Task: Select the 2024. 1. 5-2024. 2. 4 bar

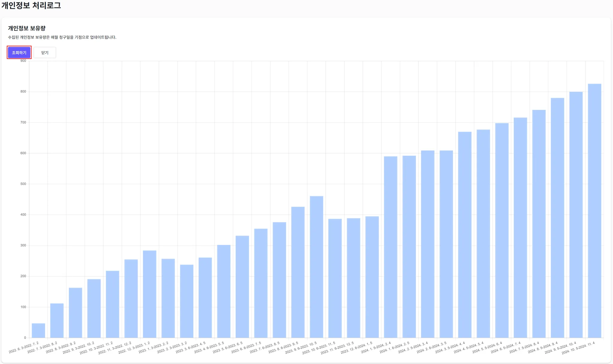Action: pos(391,247)
